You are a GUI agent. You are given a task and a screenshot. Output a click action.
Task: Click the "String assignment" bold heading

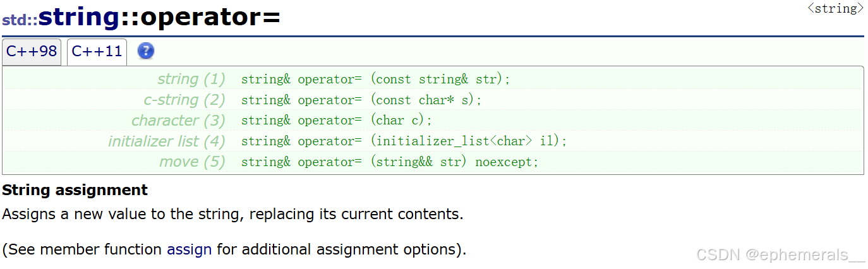coord(75,190)
